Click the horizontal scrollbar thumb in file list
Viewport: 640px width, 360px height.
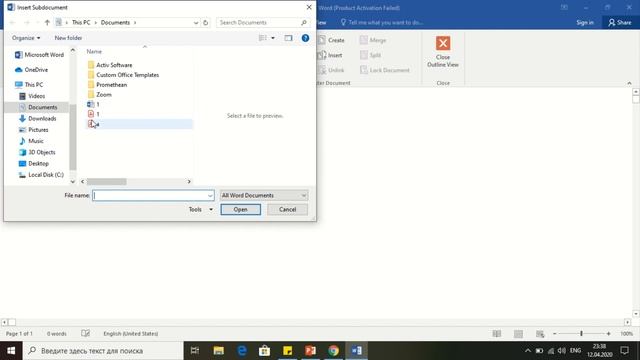point(107,182)
